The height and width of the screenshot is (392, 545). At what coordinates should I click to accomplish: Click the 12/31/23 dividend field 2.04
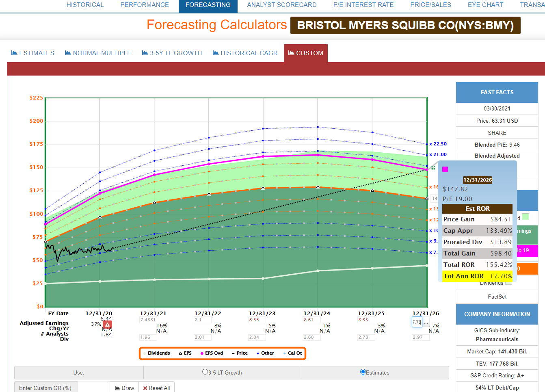tap(257, 338)
